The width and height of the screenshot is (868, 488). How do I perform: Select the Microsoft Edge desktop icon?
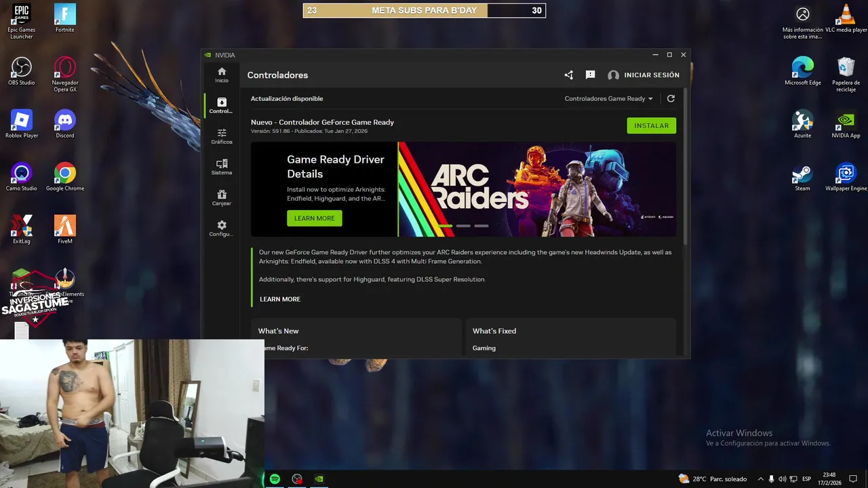(803, 70)
